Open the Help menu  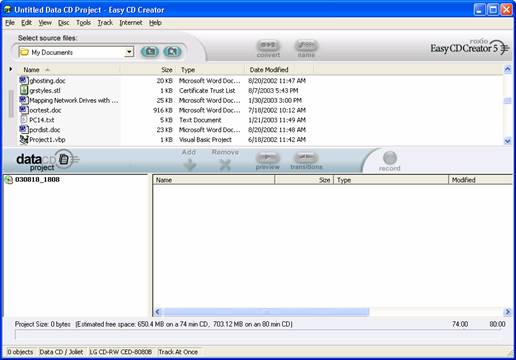coord(155,23)
